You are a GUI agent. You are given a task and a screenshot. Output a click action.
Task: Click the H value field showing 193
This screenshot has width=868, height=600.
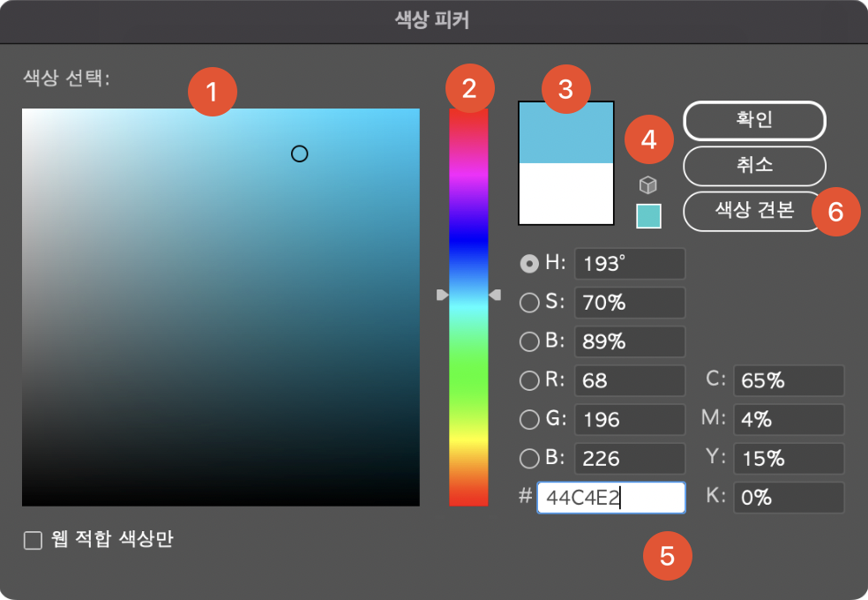coord(629,263)
